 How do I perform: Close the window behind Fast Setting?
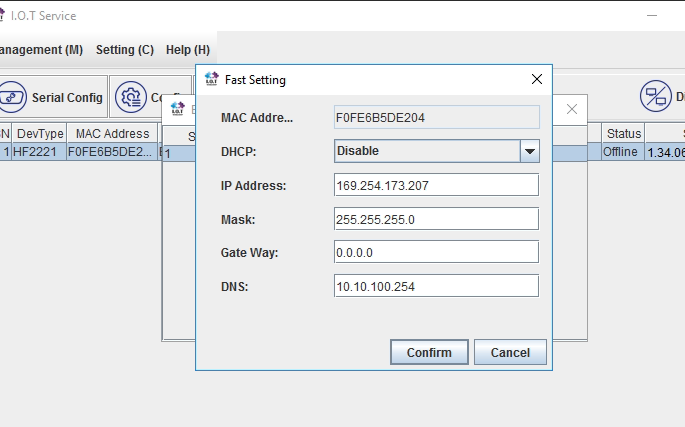pos(572,109)
